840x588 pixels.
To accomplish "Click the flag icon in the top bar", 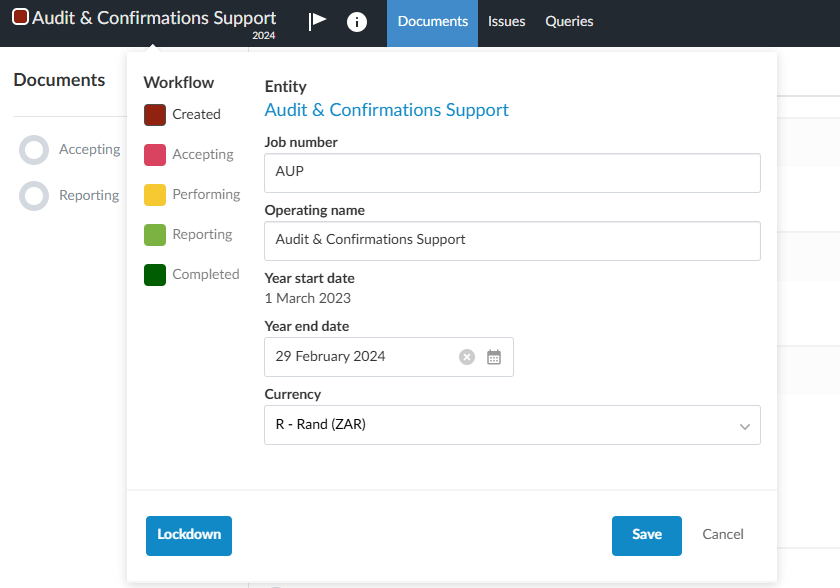I will pyautogui.click(x=317, y=22).
